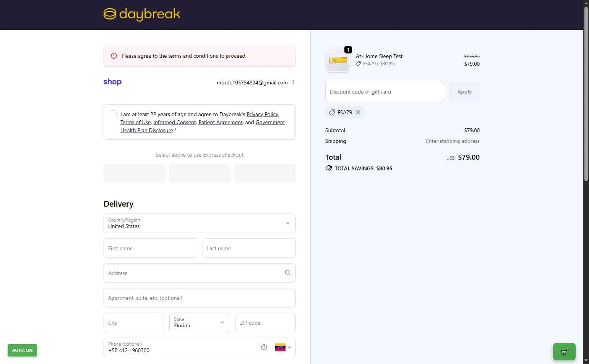The height and width of the screenshot is (364, 589).
Task: Click the account email morde105754824@gmail.com
Action: click(x=252, y=83)
